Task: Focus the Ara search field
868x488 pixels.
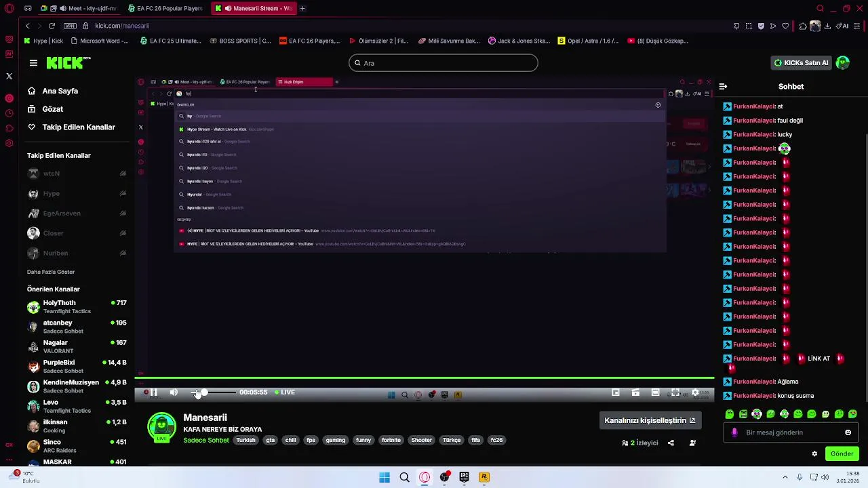Action: click(443, 63)
